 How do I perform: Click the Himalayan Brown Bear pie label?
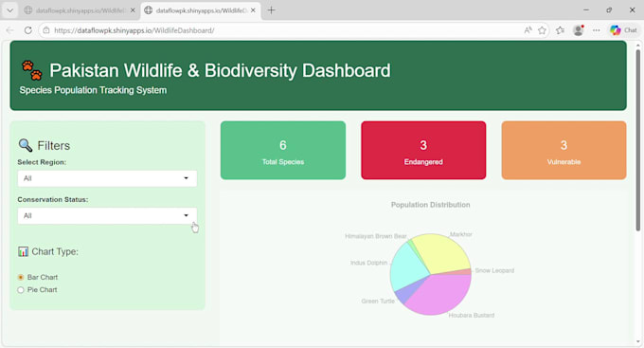(376, 236)
